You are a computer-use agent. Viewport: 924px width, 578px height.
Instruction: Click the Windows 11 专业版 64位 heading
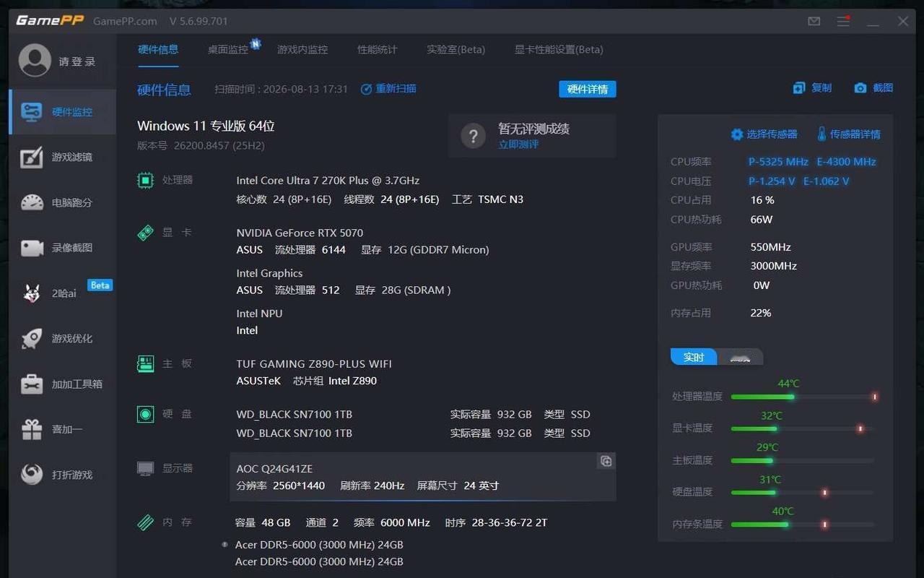coord(206,126)
